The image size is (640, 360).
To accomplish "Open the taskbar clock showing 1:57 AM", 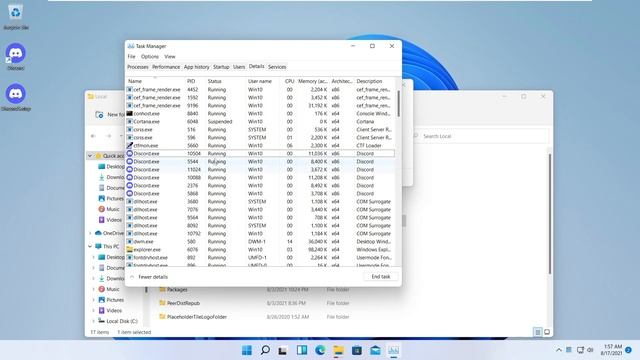I will [x=611, y=350].
